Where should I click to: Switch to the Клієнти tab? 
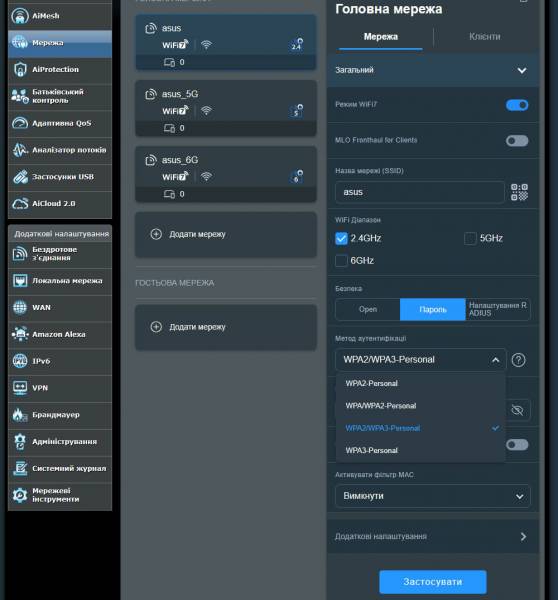click(x=485, y=37)
